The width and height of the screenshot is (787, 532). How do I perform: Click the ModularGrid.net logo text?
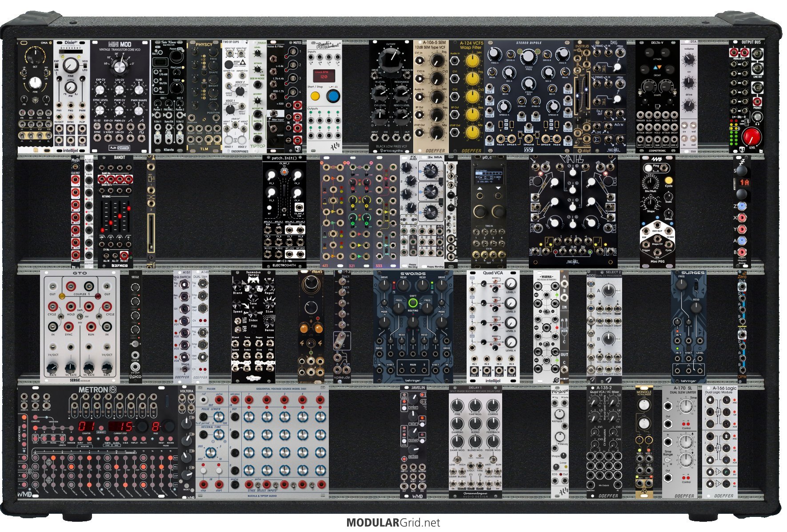(x=393, y=523)
